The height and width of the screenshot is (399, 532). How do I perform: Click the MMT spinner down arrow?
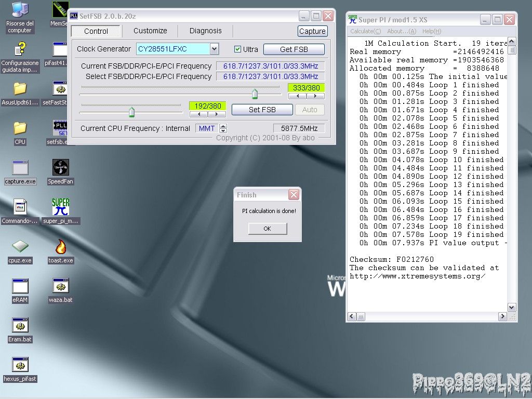click(223, 130)
